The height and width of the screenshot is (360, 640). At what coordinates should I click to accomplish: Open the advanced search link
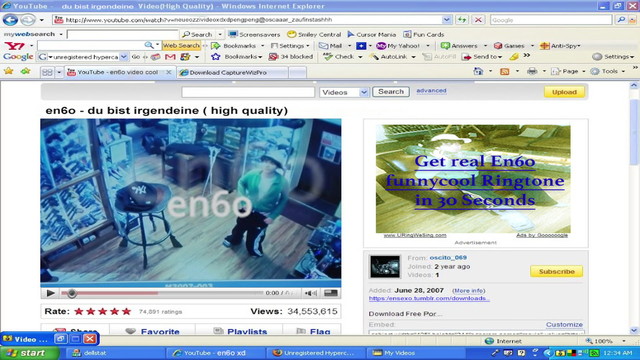[431, 91]
